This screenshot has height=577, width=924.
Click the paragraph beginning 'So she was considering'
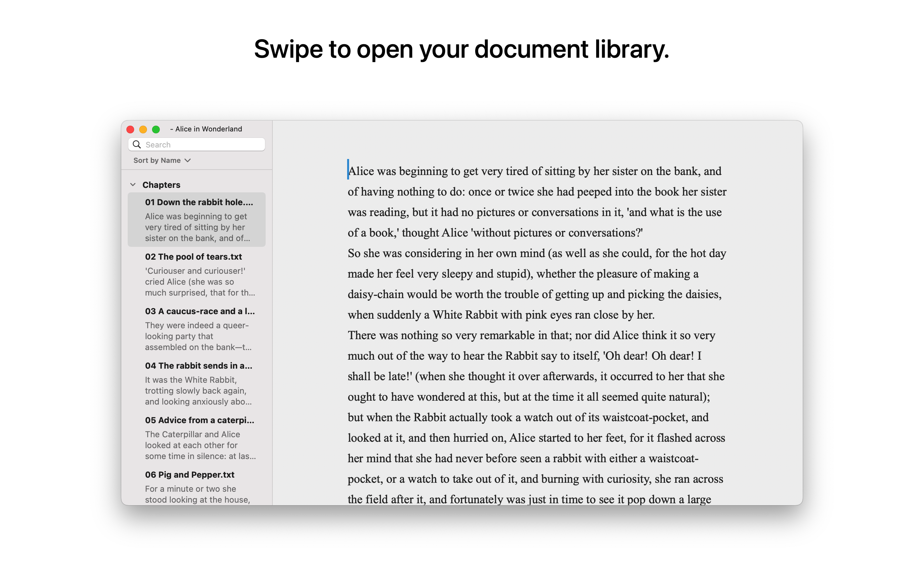(535, 284)
